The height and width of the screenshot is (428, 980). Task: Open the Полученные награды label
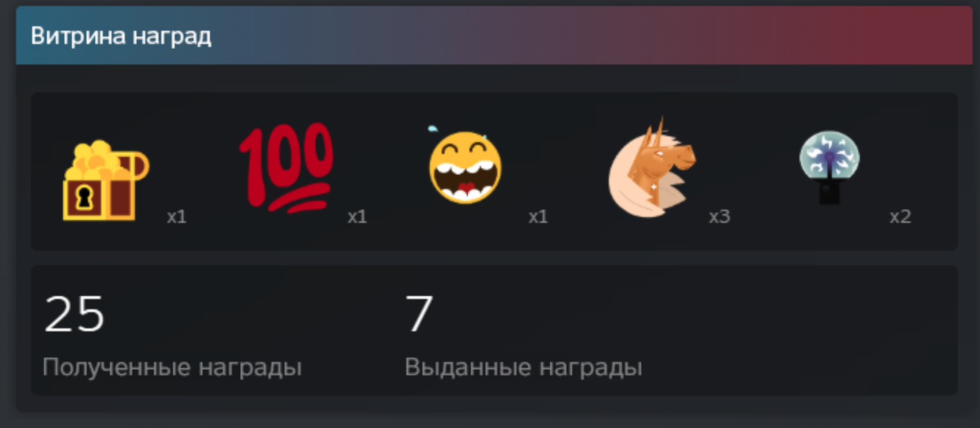[x=172, y=367]
